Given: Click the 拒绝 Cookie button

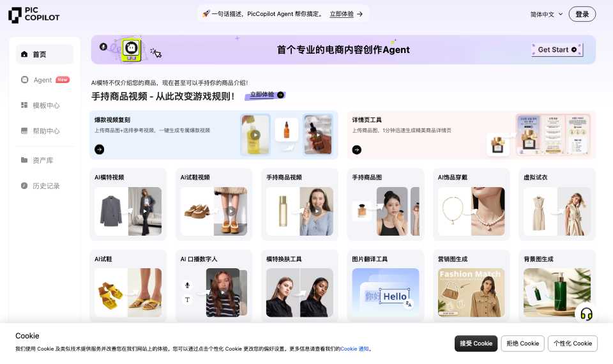Looking at the screenshot, I should (523, 344).
